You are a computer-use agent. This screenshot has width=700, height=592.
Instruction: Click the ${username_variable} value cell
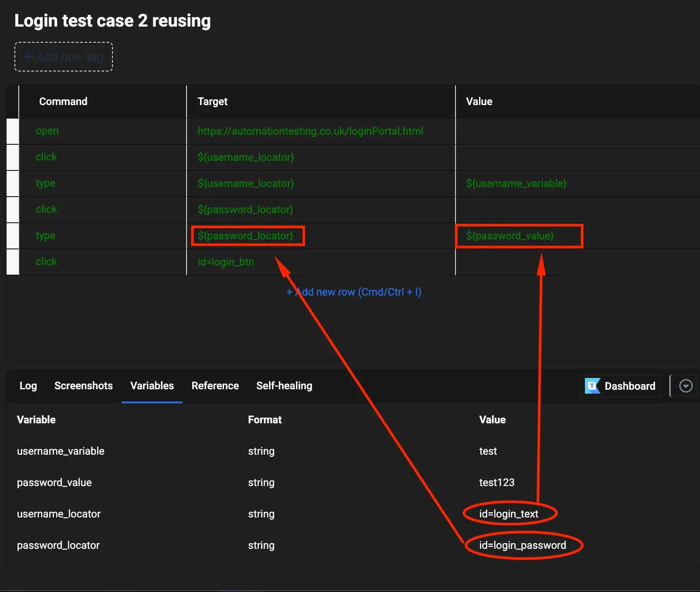click(516, 184)
